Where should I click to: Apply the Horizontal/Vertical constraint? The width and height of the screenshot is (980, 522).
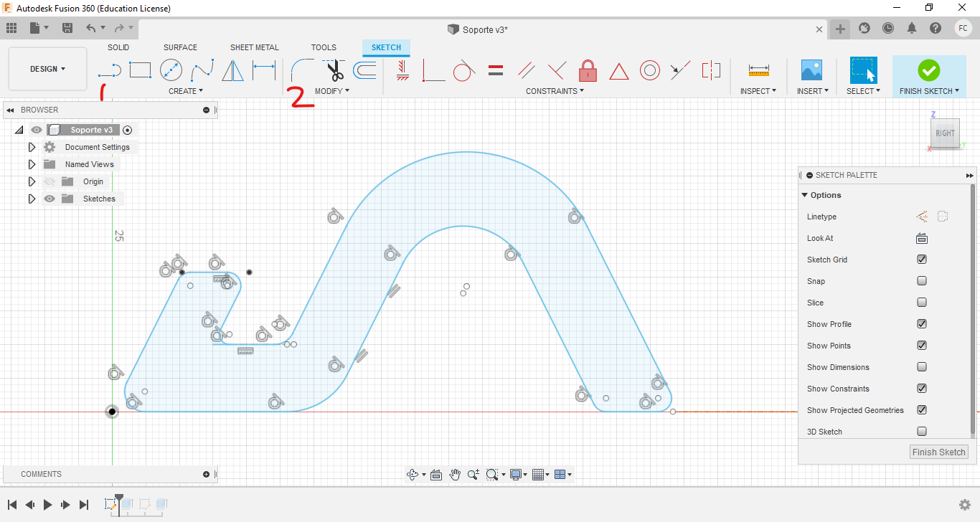coord(402,70)
